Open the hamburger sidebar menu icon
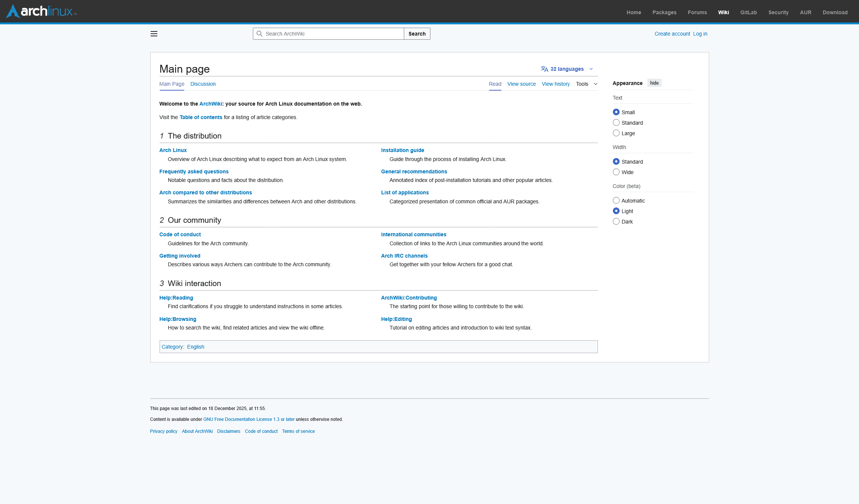This screenshot has height=504, width=859. 154,34
